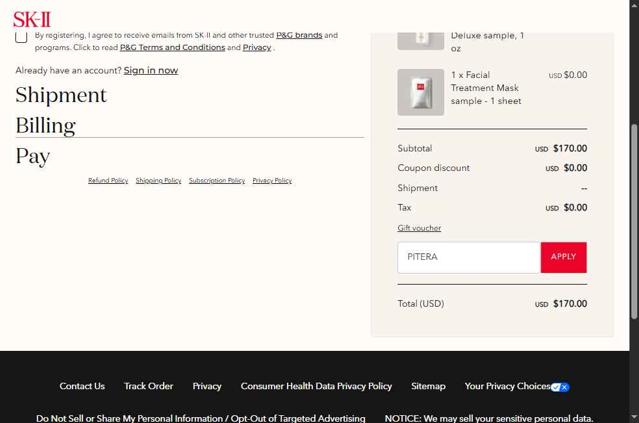Follow the Sign in now link

pyautogui.click(x=151, y=70)
